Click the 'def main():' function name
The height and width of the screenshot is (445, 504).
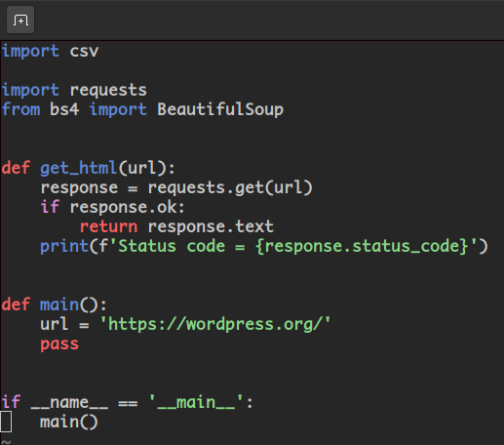59,304
